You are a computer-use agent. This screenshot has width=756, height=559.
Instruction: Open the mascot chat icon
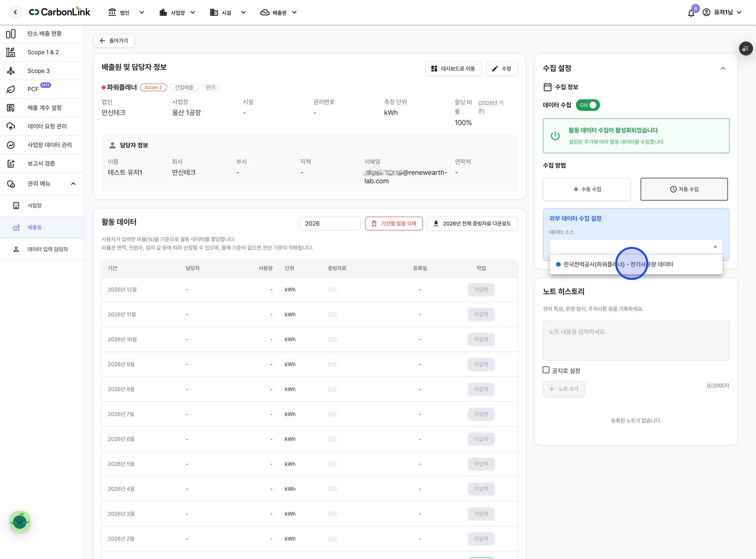point(20,522)
